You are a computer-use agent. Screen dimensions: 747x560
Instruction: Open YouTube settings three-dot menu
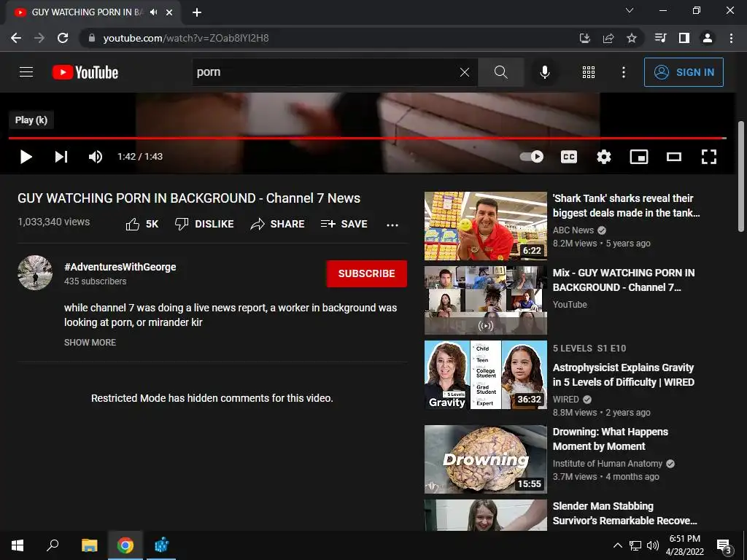pyautogui.click(x=623, y=72)
